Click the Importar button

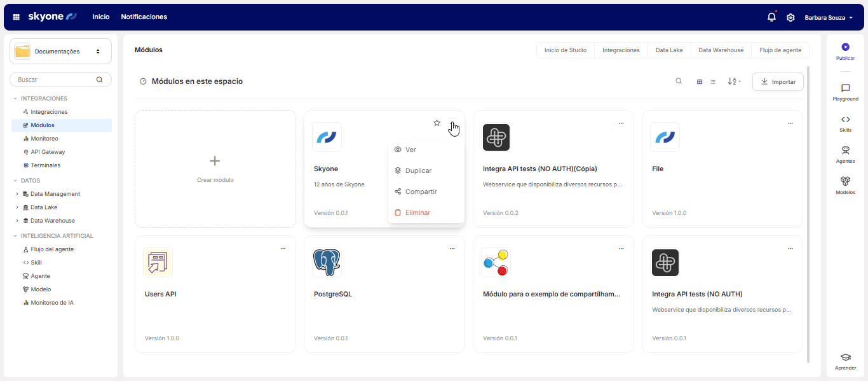pyautogui.click(x=778, y=81)
